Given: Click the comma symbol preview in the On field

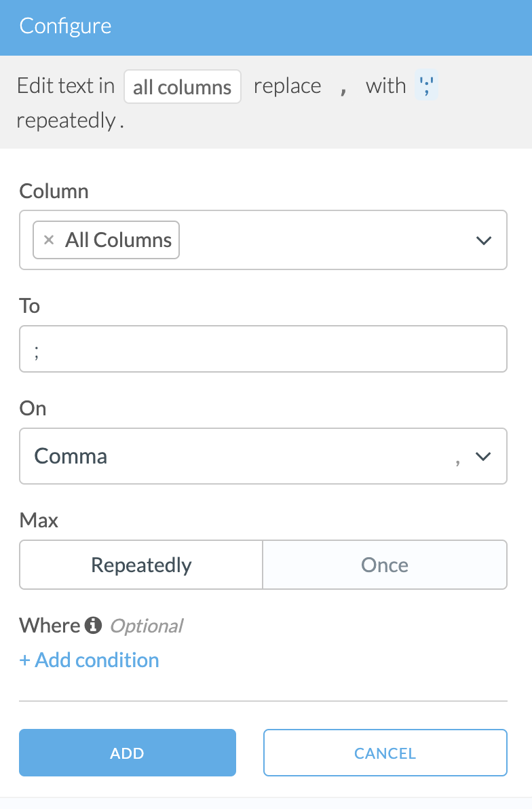Looking at the screenshot, I should (x=458, y=458).
